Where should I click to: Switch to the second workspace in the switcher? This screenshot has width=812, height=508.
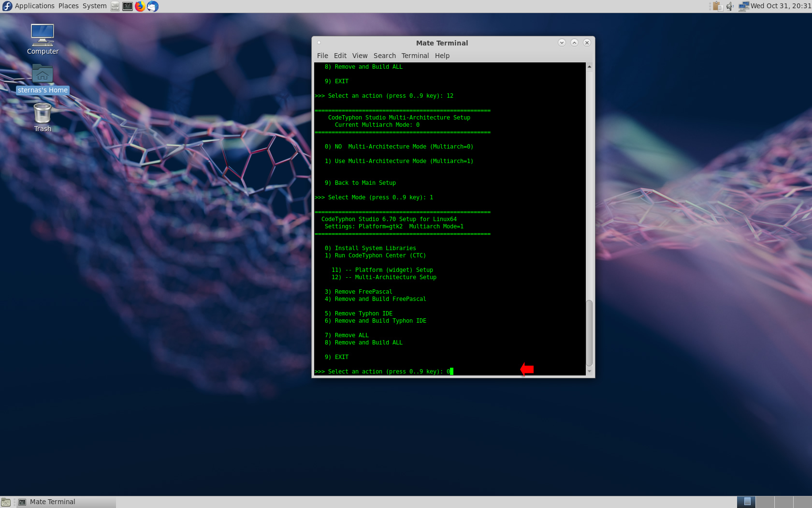(765, 502)
